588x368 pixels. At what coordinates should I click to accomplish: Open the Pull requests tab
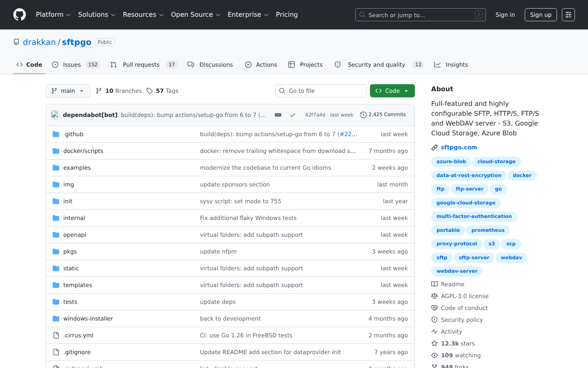pos(144,65)
